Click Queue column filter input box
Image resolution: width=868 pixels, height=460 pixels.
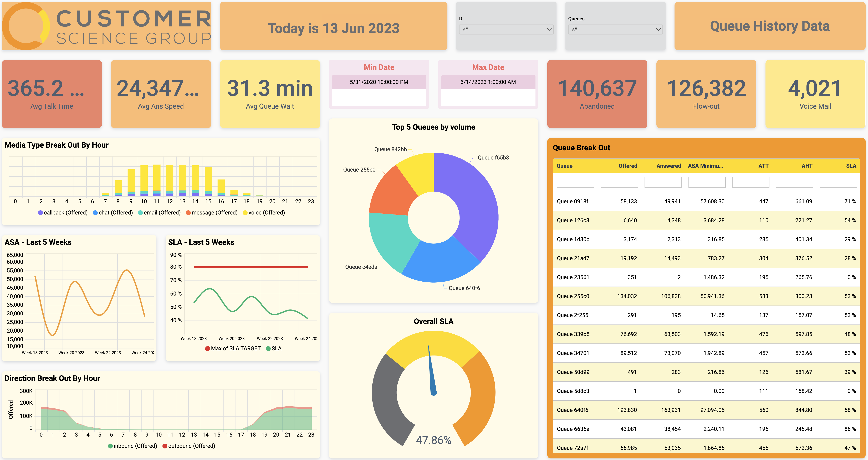tap(575, 182)
